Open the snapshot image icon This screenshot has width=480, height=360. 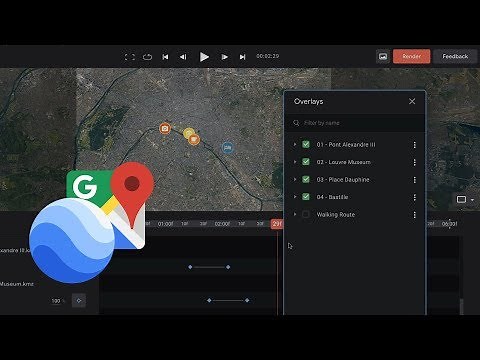[383, 57]
